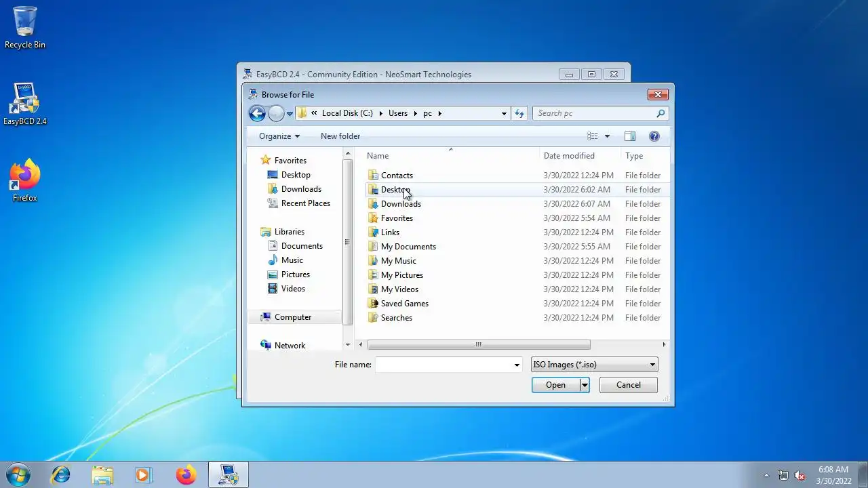Open the Organize menu
The width and height of the screenshot is (868, 488).
click(x=279, y=136)
